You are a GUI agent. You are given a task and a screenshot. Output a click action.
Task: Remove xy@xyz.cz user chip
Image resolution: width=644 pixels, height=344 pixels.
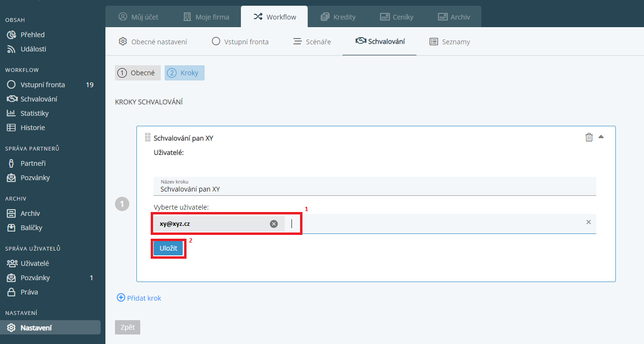tap(273, 224)
